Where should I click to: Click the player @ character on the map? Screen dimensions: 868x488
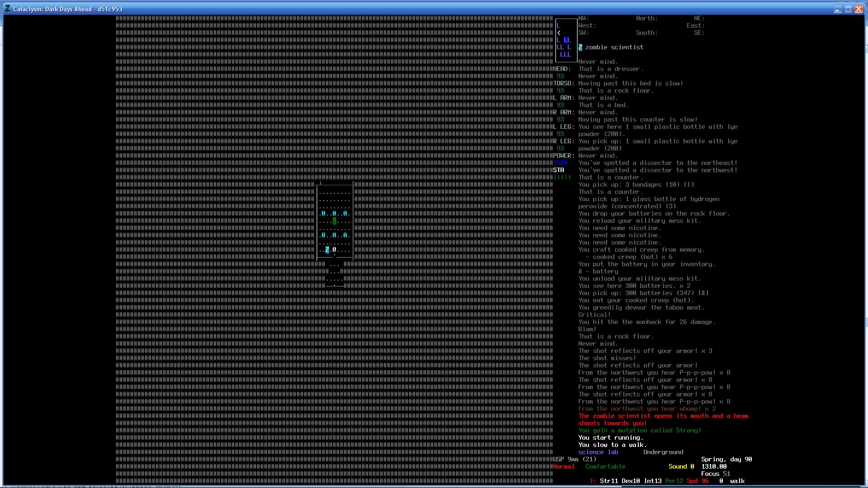335,250
